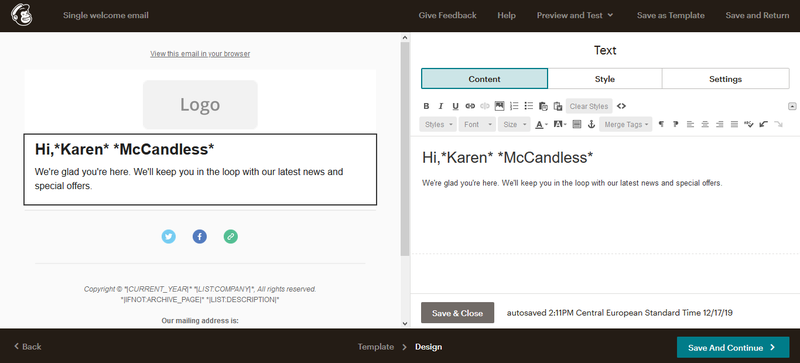Click the autosaved timestamp text

point(619,313)
